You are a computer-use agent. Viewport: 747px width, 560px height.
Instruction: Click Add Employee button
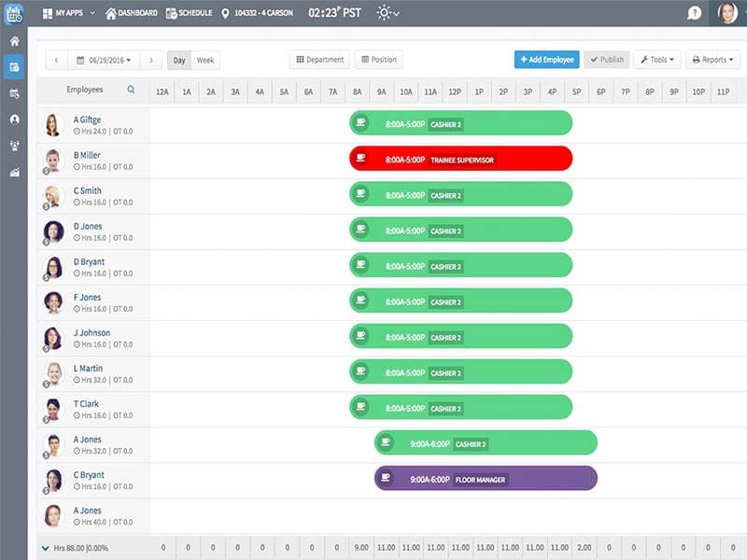point(546,60)
